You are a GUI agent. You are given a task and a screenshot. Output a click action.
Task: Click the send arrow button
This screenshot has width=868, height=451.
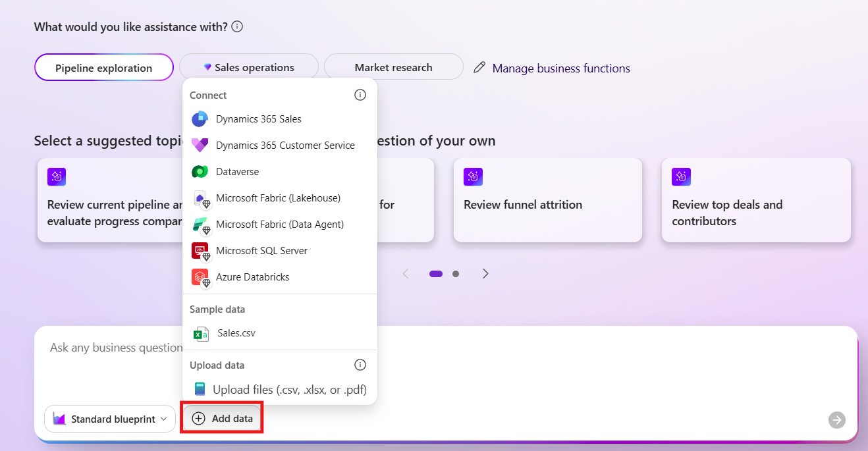pos(837,420)
